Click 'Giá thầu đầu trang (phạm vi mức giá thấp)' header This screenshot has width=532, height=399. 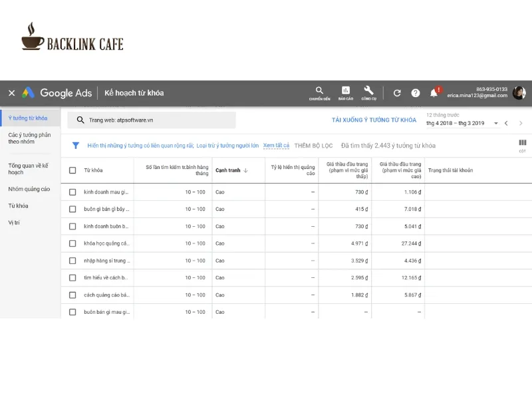tap(347, 170)
